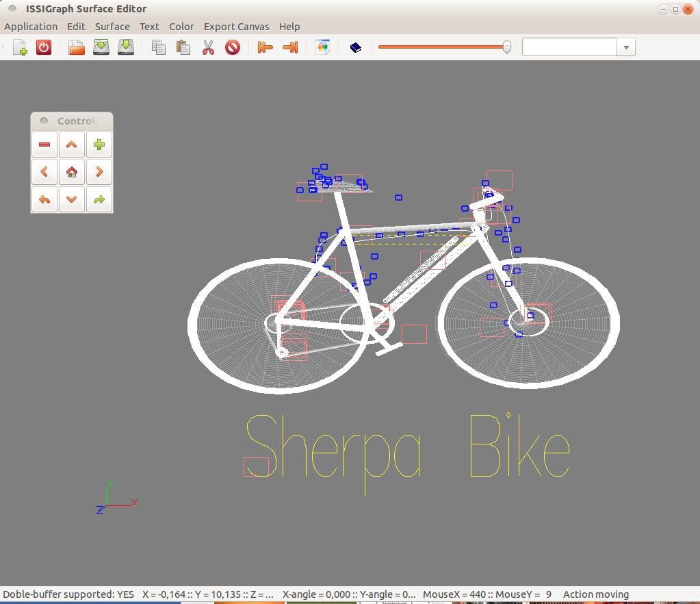Screen dimensions: 700x604
Task: Click the red minus zoom-out button
Action: (44, 144)
